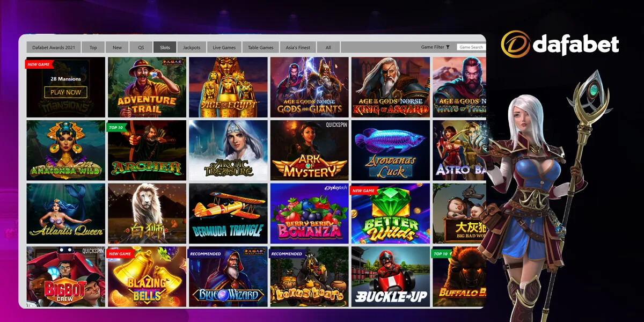The width and height of the screenshot is (644, 322).
Task: Launch the Blue Wizard slot
Action: (x=228, y=277)
